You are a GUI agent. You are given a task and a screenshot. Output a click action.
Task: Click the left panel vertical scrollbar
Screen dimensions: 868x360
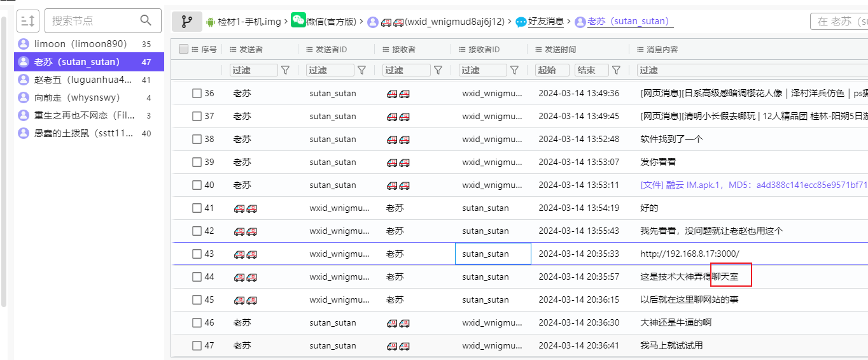(4, 159)
